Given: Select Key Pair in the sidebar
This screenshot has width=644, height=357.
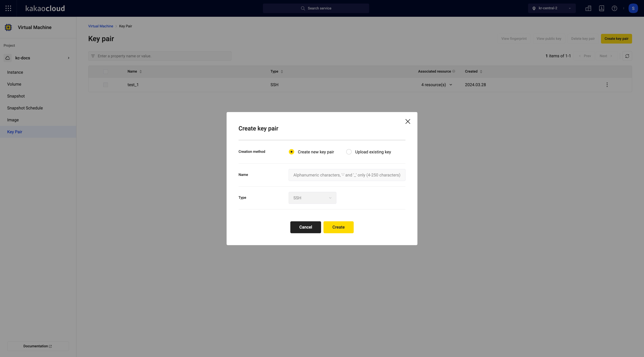Looking at the screenshot, I should pos(38,132).
